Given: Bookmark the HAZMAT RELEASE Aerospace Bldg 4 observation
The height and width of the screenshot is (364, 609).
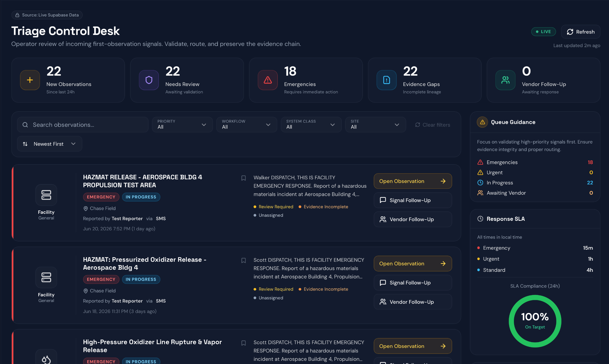Looking at the screenshot, I should pos(244,178).
